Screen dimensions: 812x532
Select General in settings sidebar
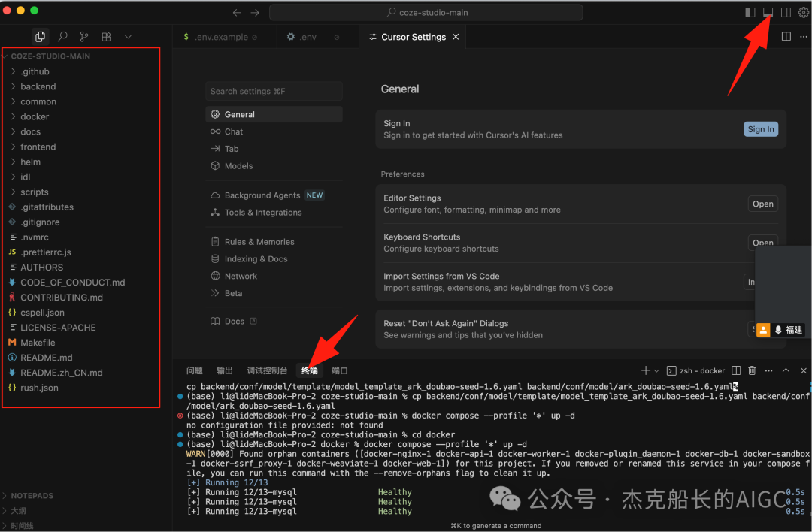click(x=274, y=114)
